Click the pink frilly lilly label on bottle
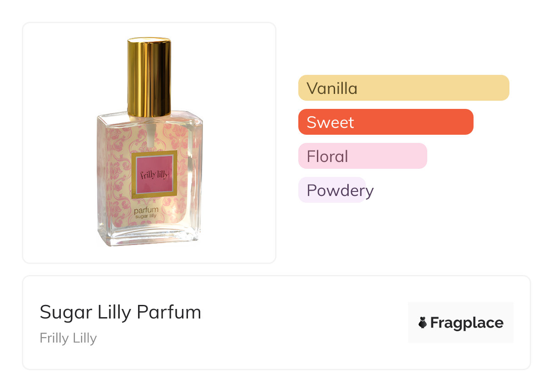Viewport: 553px width, 392px height. pyautogui.click(x=154, y=175)
